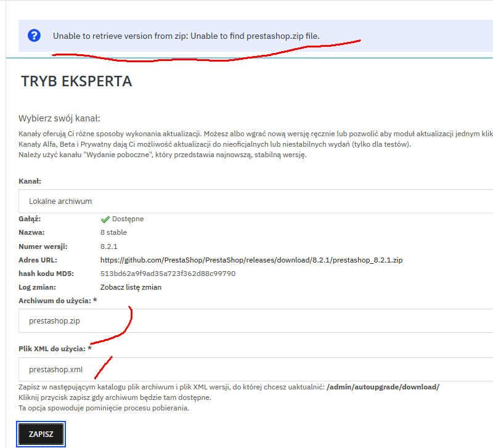Click the sentence about Wydanie poboczne channel
The width and height of the screenshot is (493, 448).
[163, 155]
